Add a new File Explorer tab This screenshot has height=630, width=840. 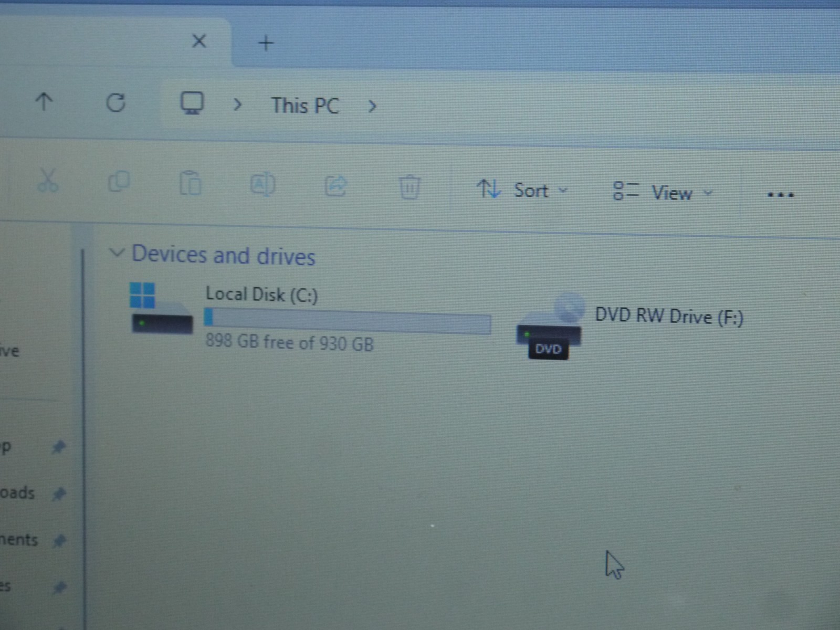pos(266,43)
